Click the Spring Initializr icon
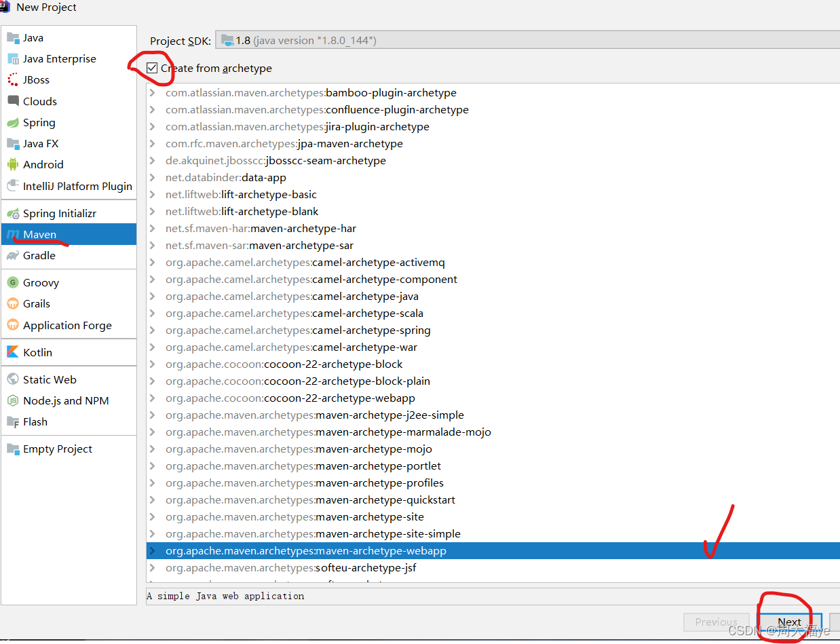Viewport: 840px width, 644px height. tap(13, 214)
